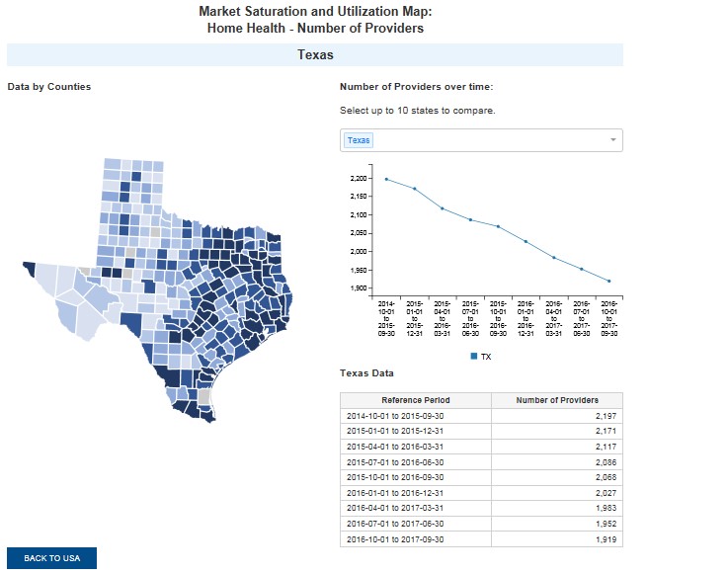This screenshot has height=574, width=728.
Task: Click the 2,197 providers value cell
Action: tap(556, 416)
